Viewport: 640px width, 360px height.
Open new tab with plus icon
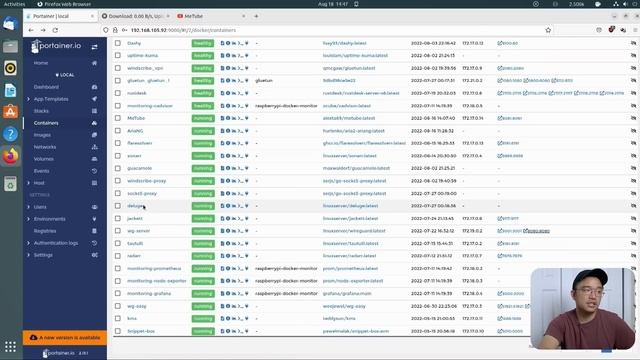coord(256,16)
